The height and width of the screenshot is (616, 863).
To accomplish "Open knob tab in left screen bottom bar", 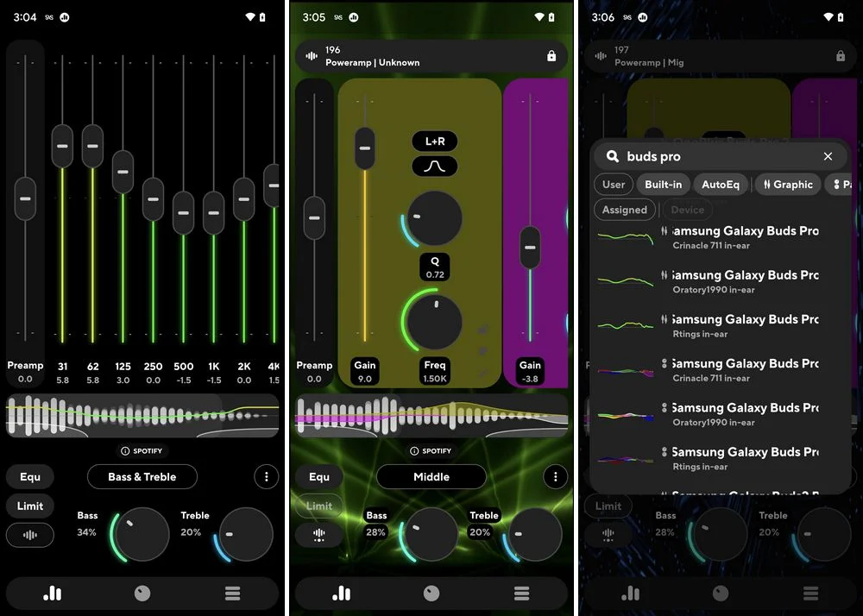I will click(142, 593).
